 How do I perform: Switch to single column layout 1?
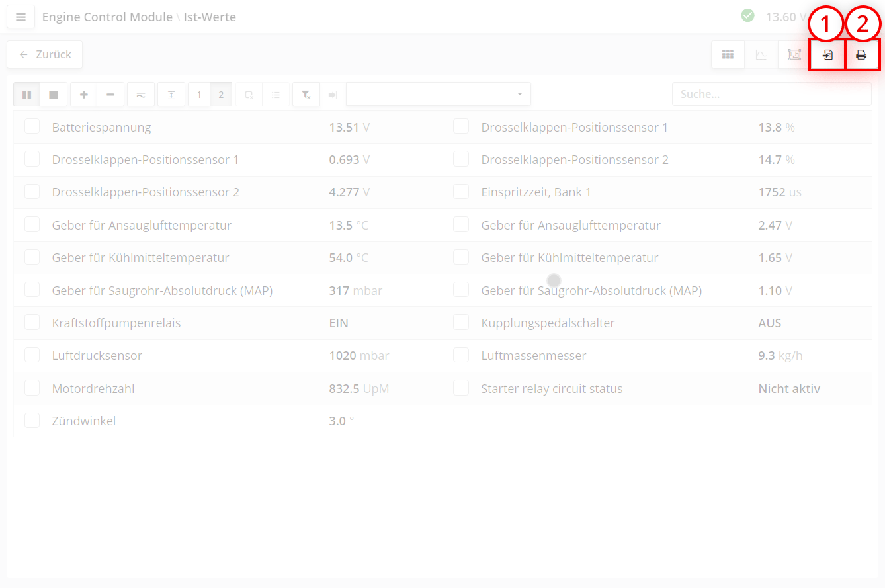199,95
